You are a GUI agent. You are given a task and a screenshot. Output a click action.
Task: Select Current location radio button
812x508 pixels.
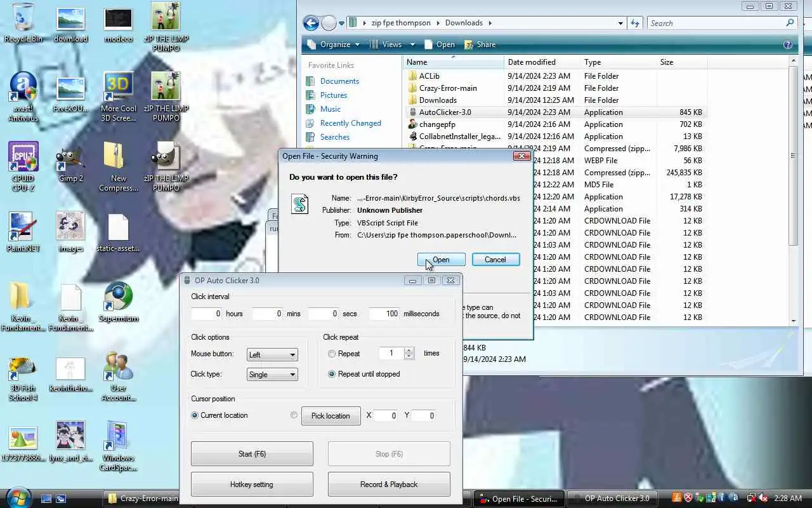coord(195,415)
